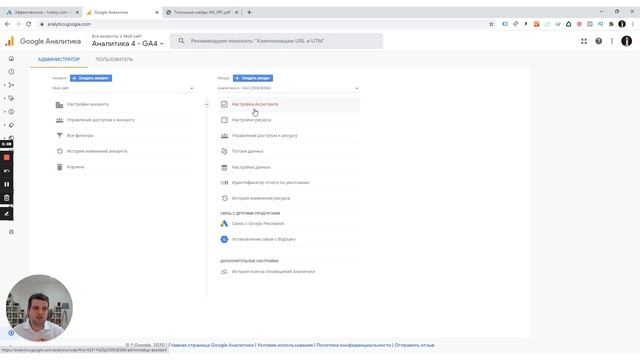Open the Google account avatar in Analytics header

point(627,41)
